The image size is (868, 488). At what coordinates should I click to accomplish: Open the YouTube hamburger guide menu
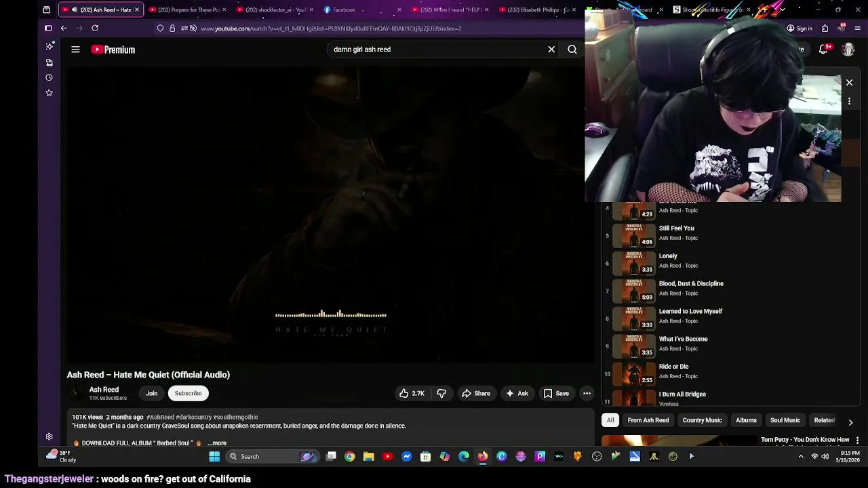75,49
